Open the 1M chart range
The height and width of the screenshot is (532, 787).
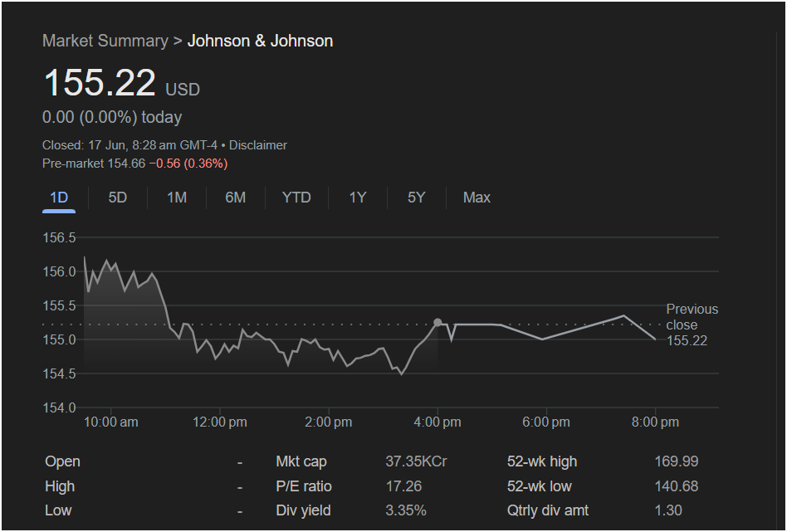(x=177, y=198)
